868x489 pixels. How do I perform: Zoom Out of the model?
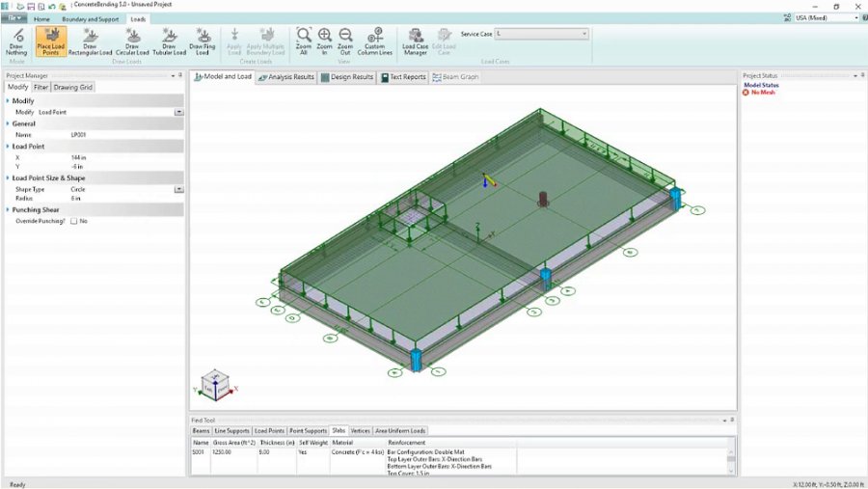[x=345, y=41]
